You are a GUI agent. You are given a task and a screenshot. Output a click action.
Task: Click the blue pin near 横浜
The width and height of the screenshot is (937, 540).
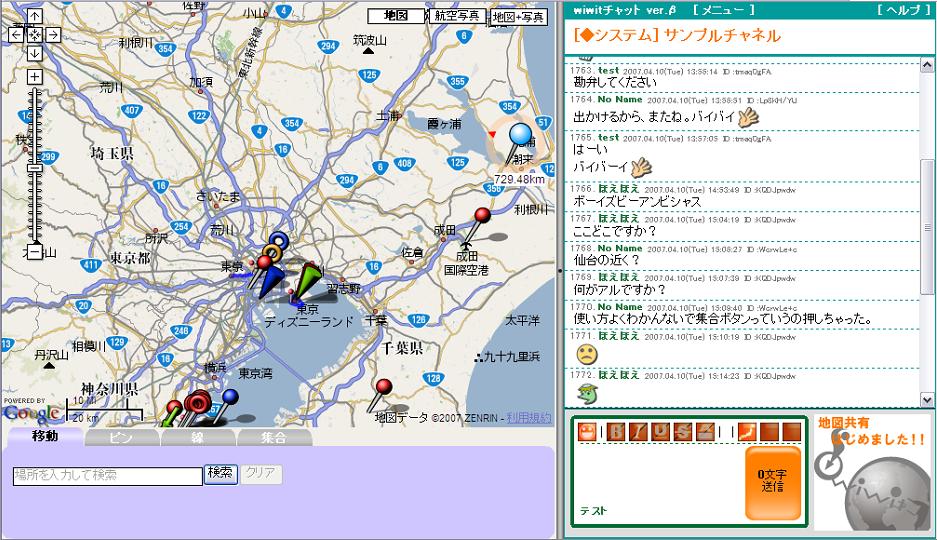click(x=229, y=397)
